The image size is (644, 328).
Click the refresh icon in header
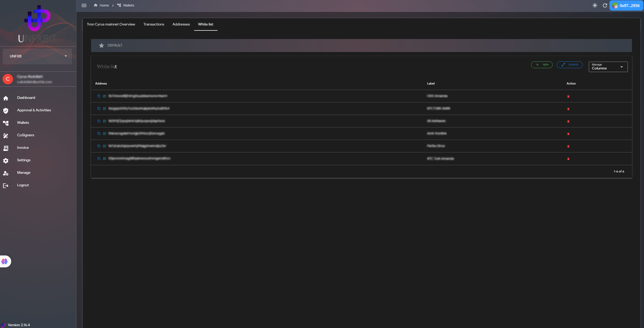(605, 5)
